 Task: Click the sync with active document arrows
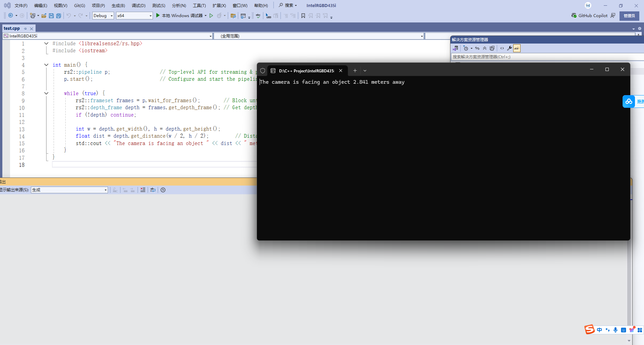(x=477, y=48)
